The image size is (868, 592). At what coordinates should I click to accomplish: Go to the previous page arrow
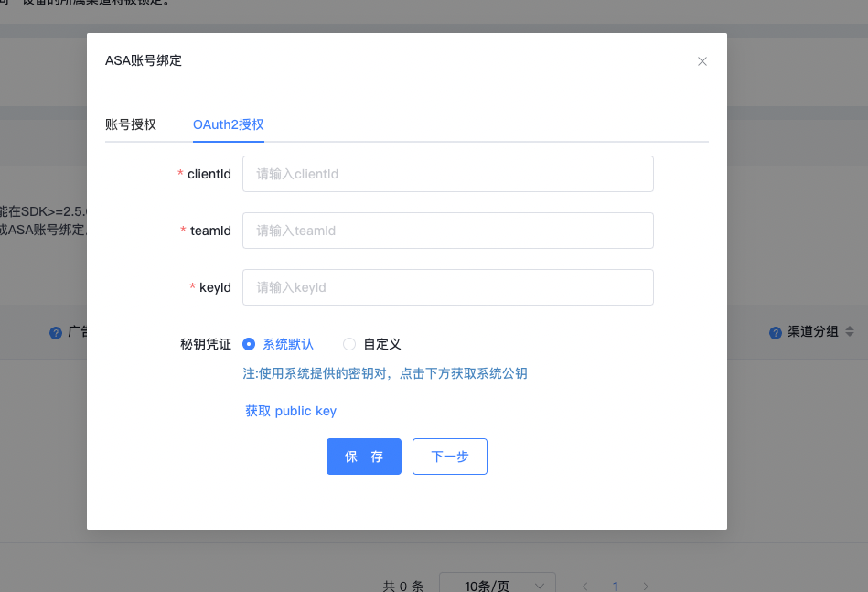(x=585, y=586)
